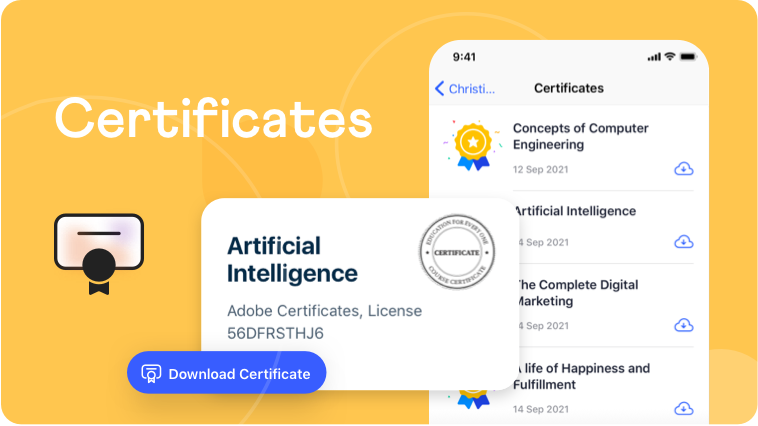Click the Artificial Intelligence heading on the white card

pos(292,259)
